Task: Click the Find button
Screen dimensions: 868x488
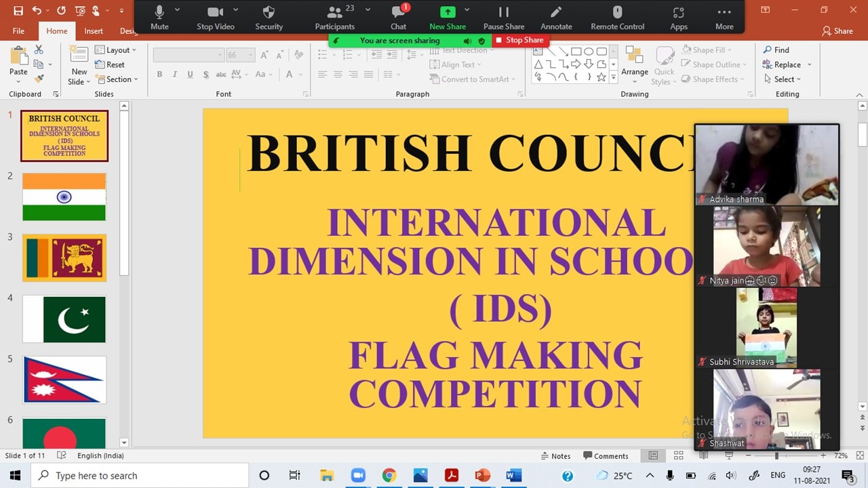Action: pyautogui.click(x=776, y=50)
